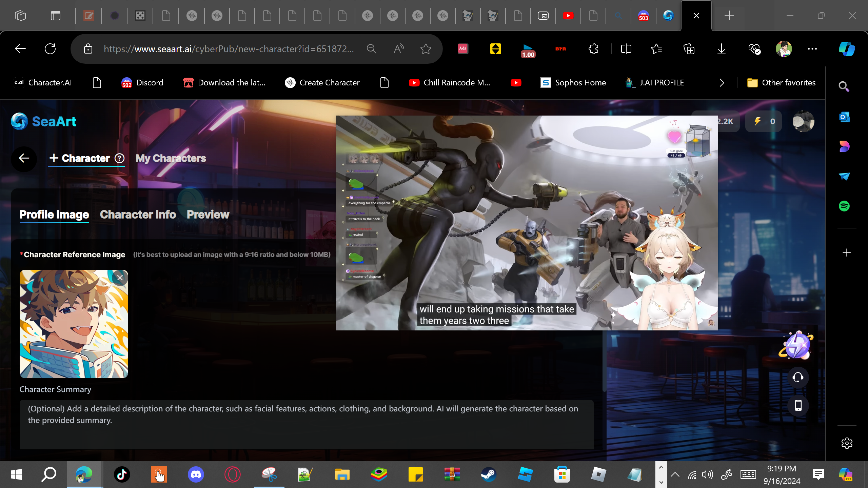Open Collections in toolbar

(689, 49)
